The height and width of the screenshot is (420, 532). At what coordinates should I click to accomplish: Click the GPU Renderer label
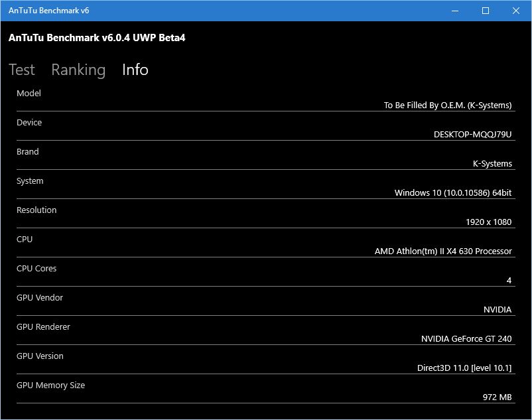tap(43, 326)
